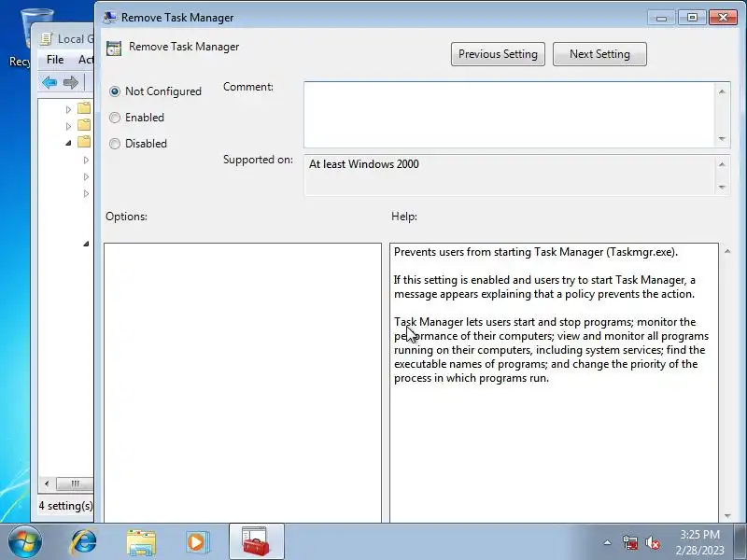Click down arrow of Supported on box
This screenshot has width=747, height=560.
722,188
